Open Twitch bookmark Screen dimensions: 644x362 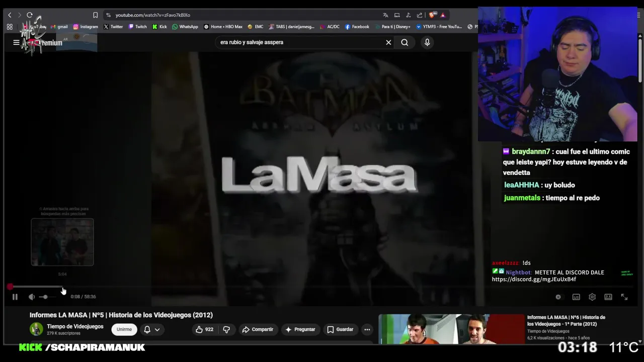pos(138,27)
